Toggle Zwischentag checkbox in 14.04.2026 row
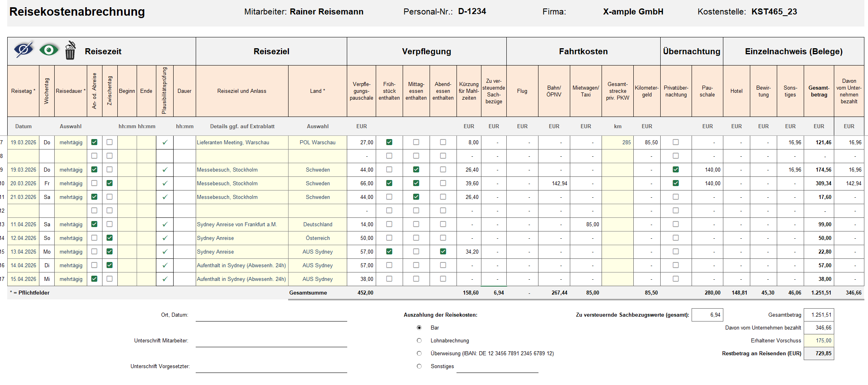 pos(109,265)
